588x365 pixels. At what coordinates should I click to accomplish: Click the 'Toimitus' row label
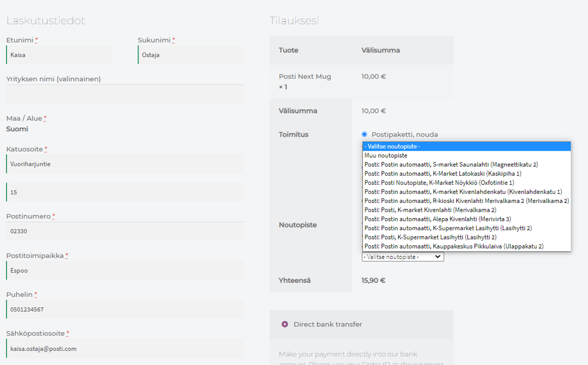pos(294,134)
